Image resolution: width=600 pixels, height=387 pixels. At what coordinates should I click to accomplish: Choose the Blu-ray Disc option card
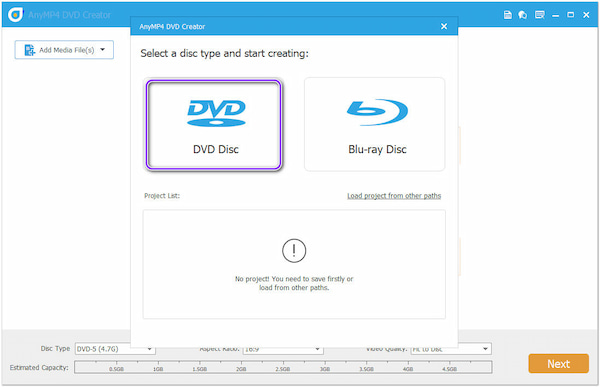click(375, 124)
